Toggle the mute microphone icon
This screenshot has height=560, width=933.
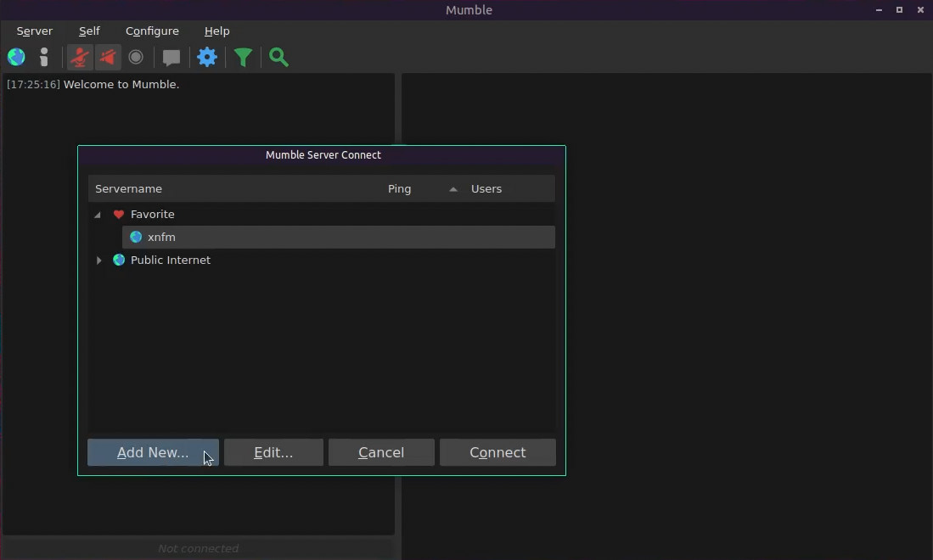[79, 57]
